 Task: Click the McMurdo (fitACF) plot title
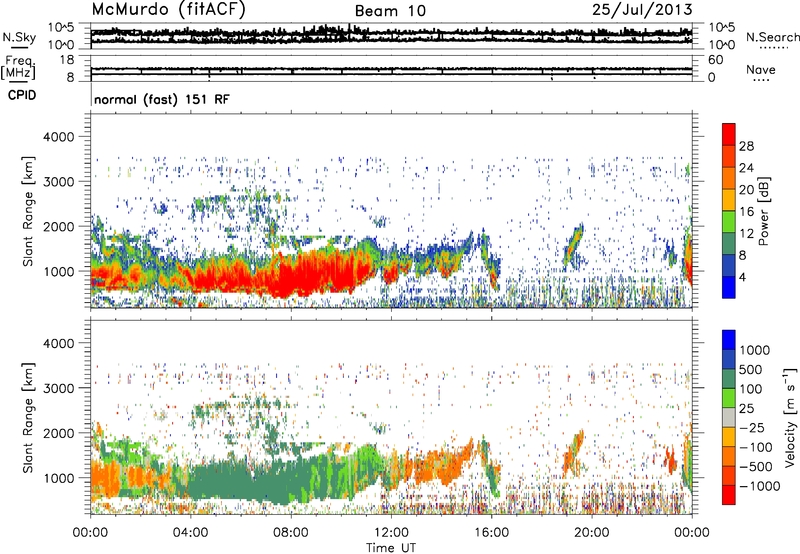pos(168,10)
